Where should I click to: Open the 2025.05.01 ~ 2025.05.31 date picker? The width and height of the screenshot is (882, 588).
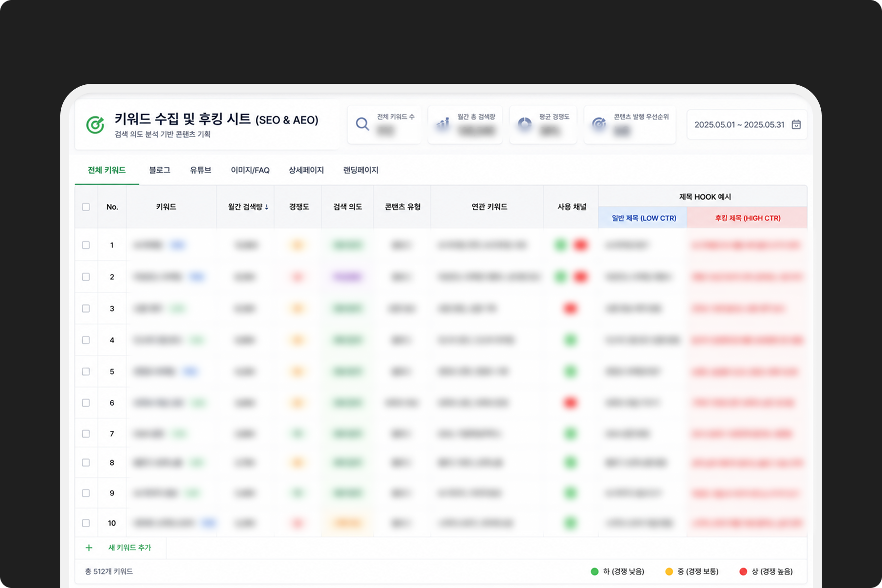(747, 124)
